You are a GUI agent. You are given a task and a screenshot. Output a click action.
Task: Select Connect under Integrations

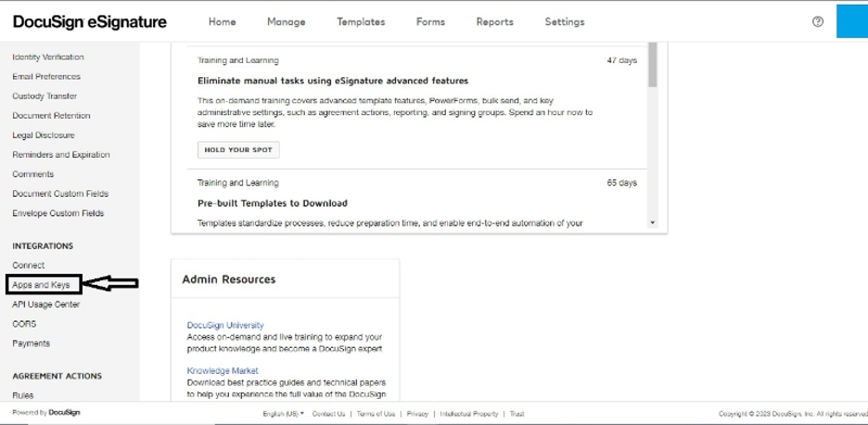(x=28, y=265)
